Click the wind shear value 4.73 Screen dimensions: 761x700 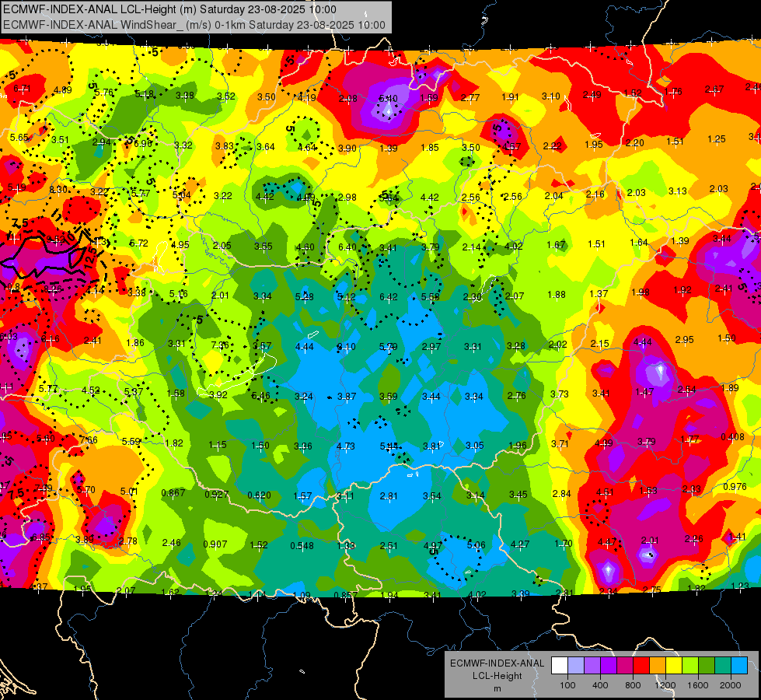346,446
